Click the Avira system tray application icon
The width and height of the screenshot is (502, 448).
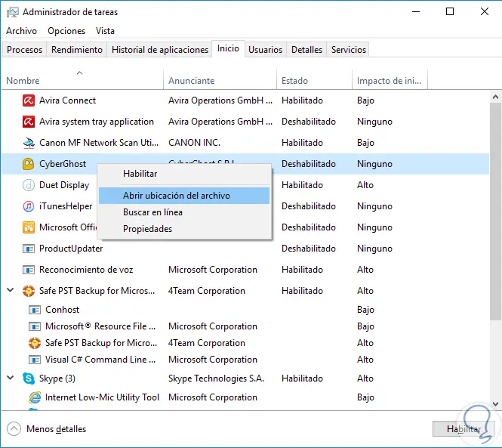(x=29, y=122)
